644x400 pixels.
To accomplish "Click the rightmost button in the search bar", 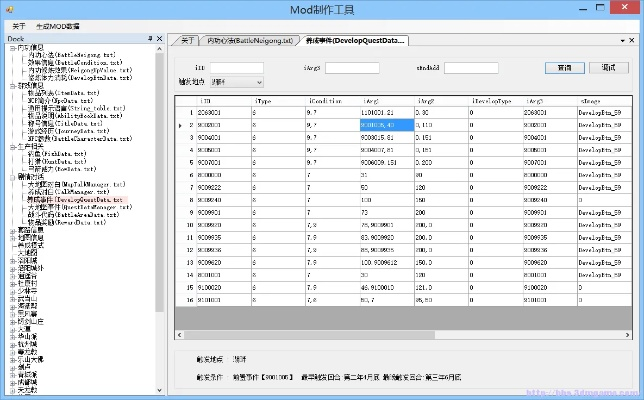I will pos(609,68).
